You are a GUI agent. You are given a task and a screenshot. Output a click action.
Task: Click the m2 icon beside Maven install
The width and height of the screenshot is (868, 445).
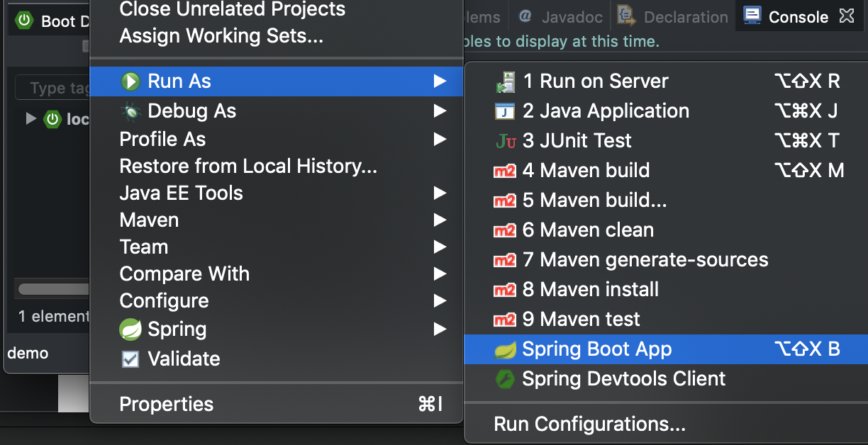(x=504, y=290)
